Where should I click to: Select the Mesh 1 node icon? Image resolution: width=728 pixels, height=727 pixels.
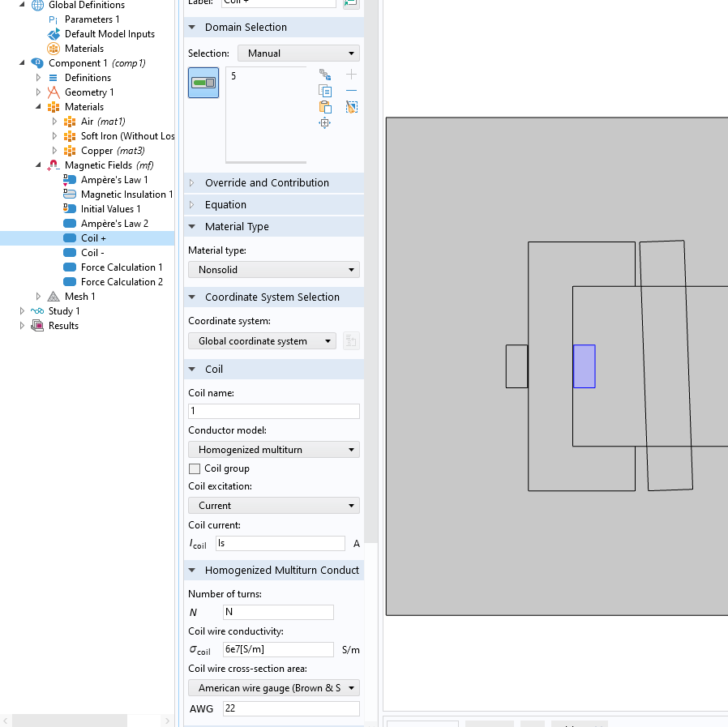pos(54,297)
